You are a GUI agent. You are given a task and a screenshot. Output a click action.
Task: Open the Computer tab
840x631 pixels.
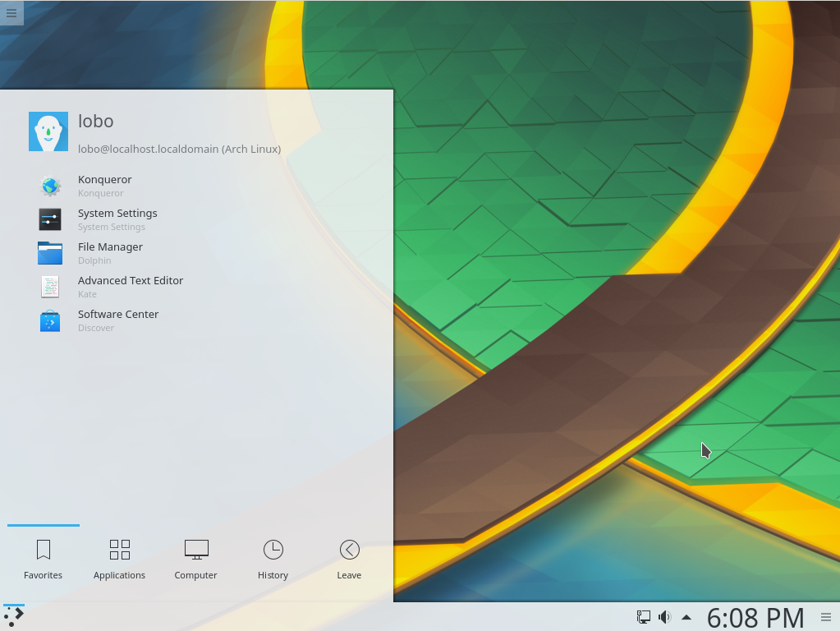(x=195, y=559)
